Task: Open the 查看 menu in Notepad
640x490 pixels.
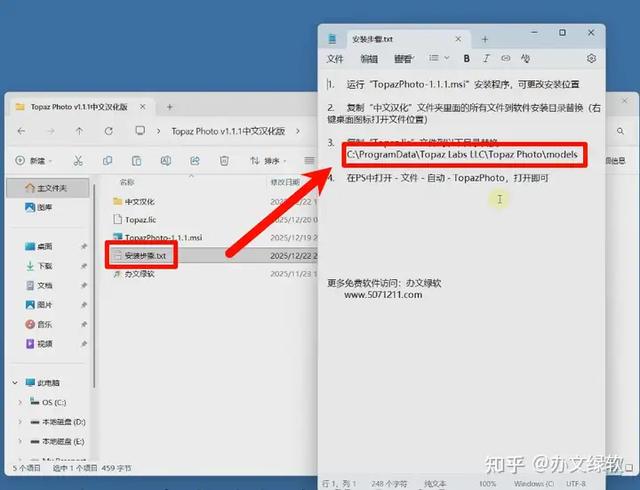Action: pos(404,59)
